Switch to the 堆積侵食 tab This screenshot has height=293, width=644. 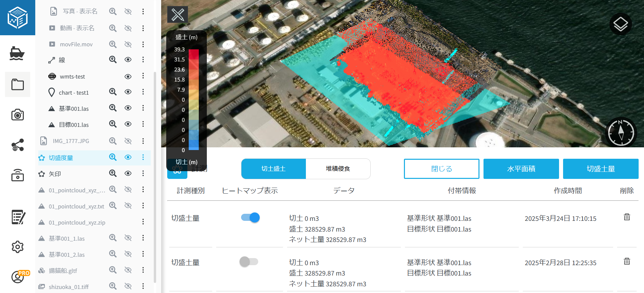point(338,169)
